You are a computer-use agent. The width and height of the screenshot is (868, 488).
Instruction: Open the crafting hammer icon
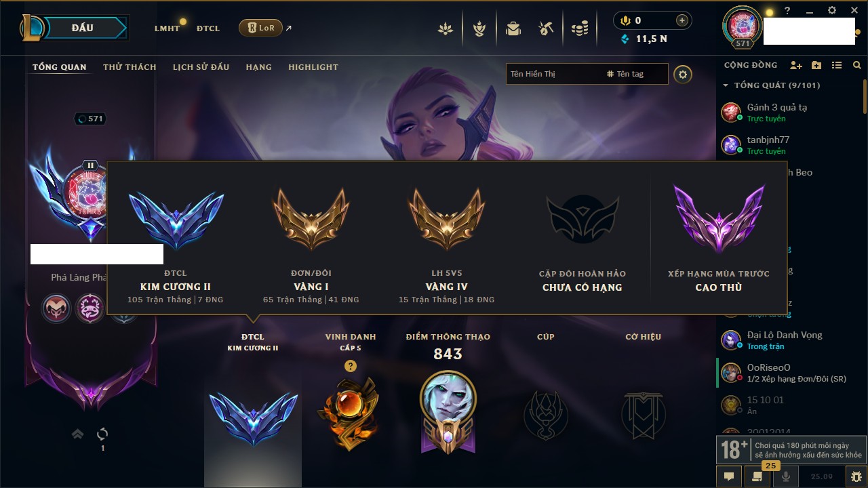pos(547,28)
